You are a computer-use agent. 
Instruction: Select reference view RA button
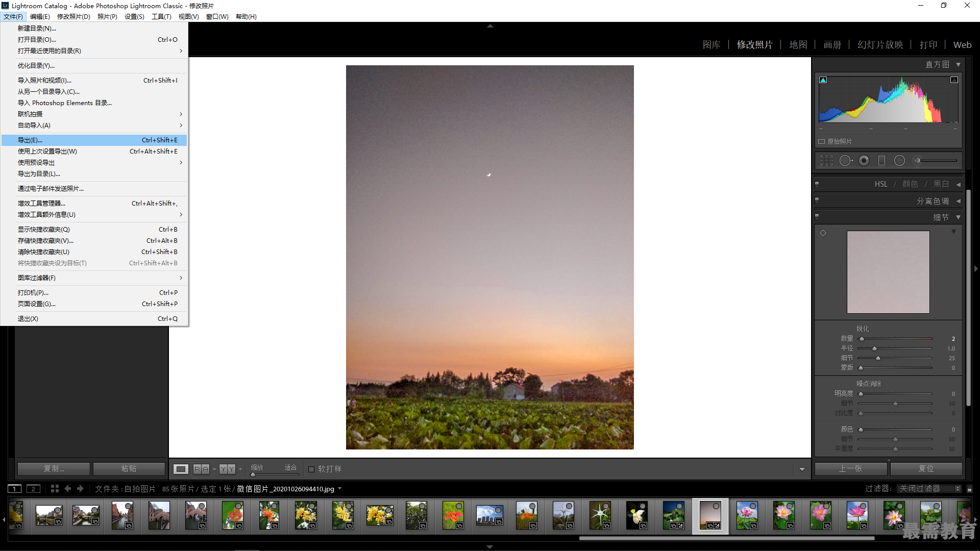click(x=201, y=469)
